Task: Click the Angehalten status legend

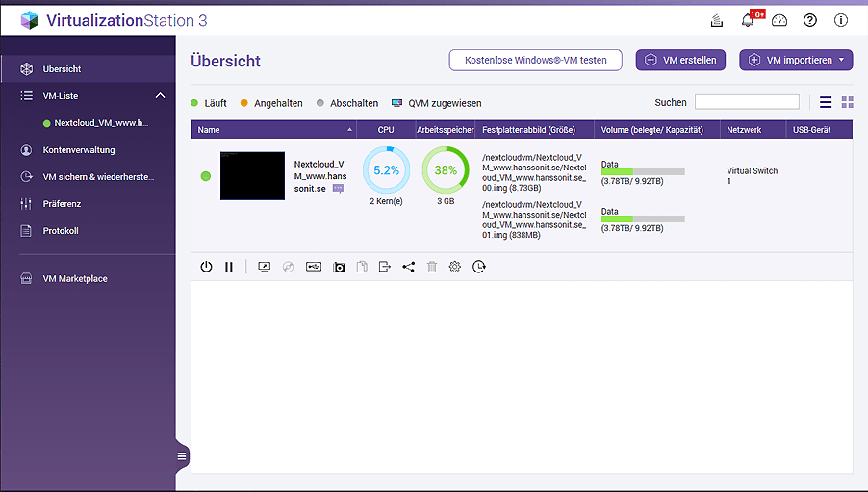Action: click(x=271, y=103)
